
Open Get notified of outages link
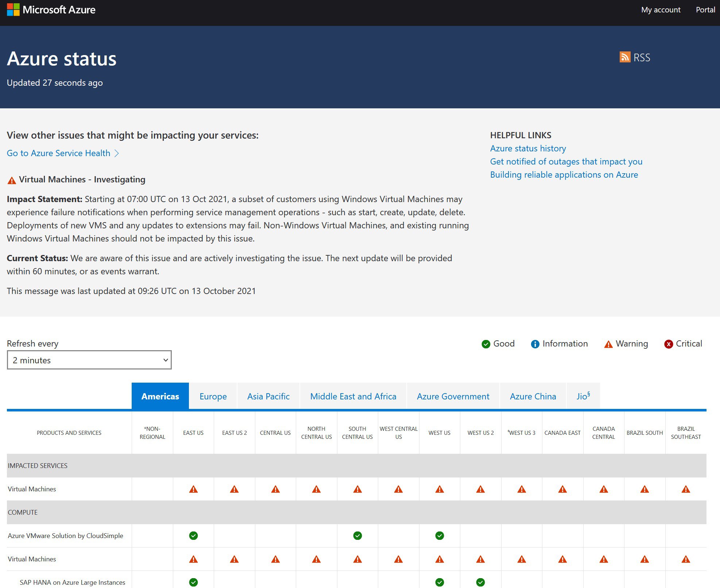pyautogui.click(x=566, y=162)
